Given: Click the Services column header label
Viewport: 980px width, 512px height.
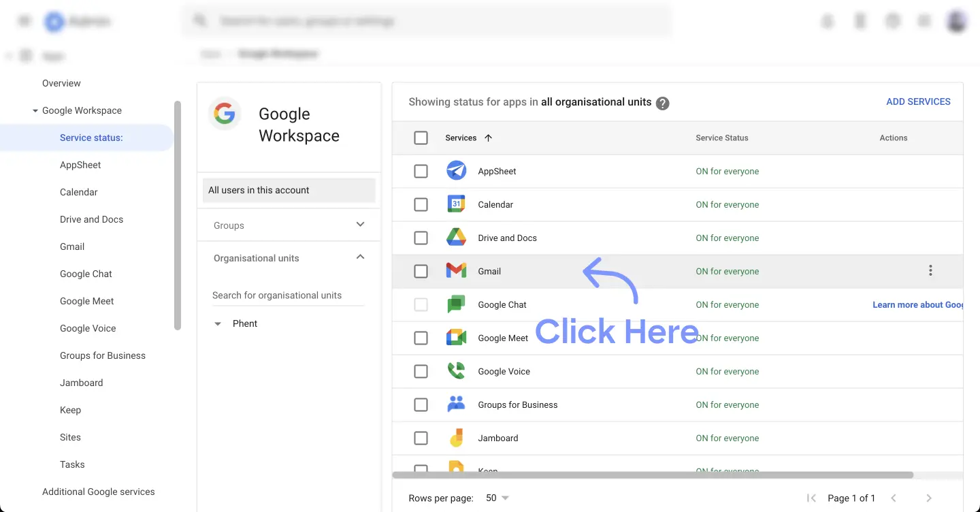Looking at the screenshot, I should [461, 138].
